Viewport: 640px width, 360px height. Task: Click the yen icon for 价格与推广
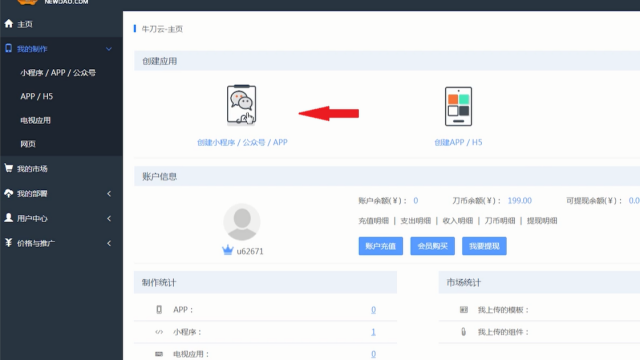coord(9,242)
